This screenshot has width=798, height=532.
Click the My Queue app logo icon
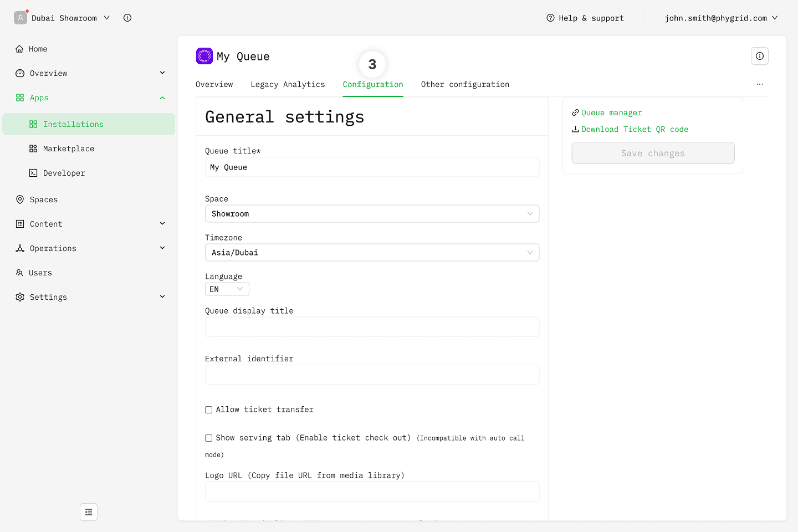click(204, 56)
